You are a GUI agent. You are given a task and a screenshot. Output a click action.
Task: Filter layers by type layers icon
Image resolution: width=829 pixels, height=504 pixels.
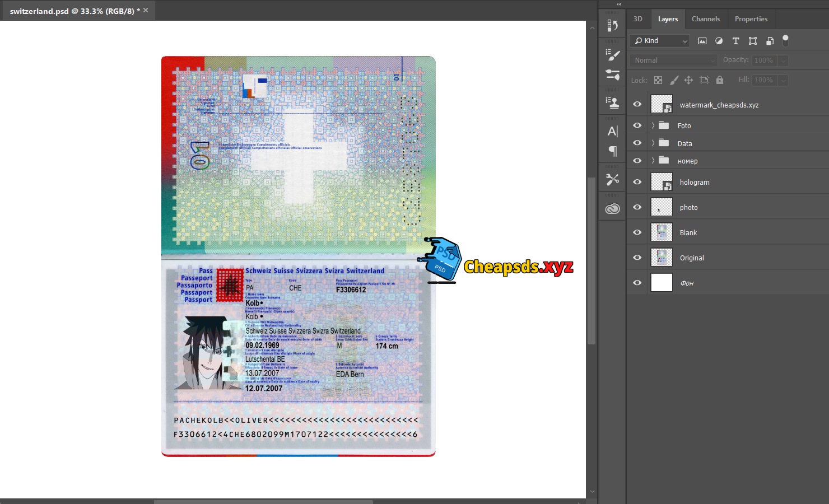click(x=735, y=41)
